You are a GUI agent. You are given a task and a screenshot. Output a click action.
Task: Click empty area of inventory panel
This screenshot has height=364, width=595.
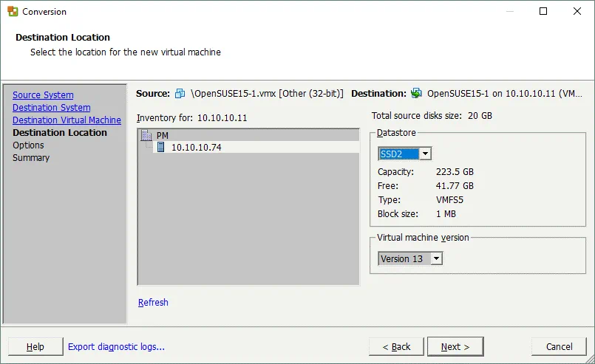coord(248,222)
